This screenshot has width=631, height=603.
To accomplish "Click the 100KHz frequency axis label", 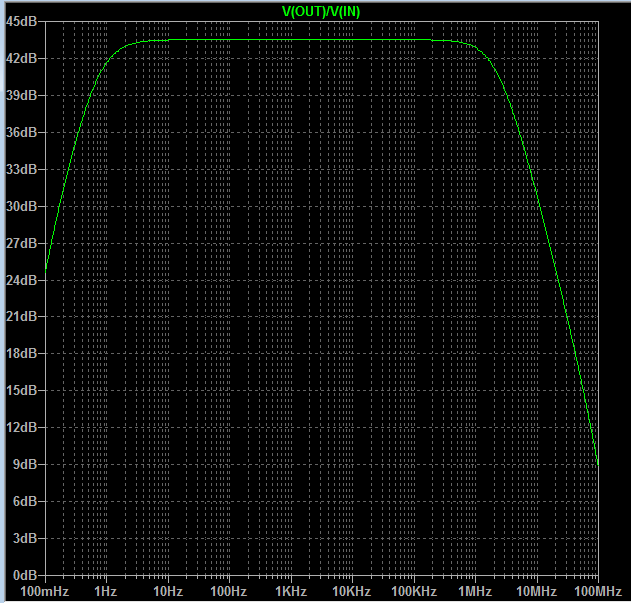I will tap(414, 591).
